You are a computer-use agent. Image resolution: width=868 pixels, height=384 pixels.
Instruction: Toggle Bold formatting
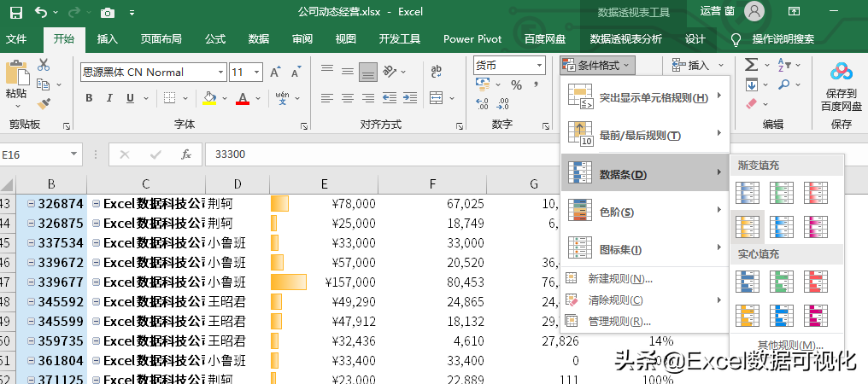pos(89,98)
